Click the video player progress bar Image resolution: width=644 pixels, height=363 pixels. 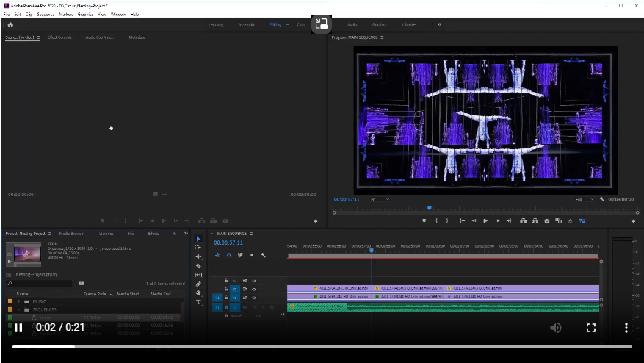coord(322,347)
